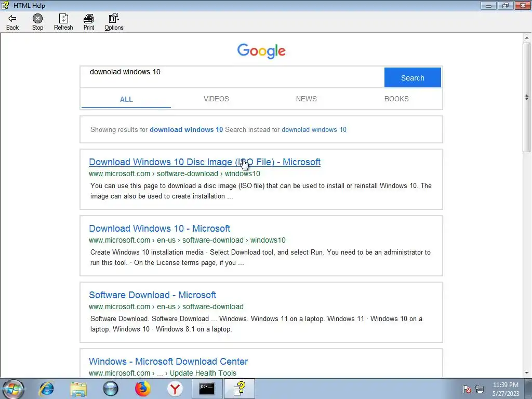Image resolution: width=532 pixels, height=399 pixels.
Task: Open the globe browser icon in taskbar
Action: (x=111, y=389)
